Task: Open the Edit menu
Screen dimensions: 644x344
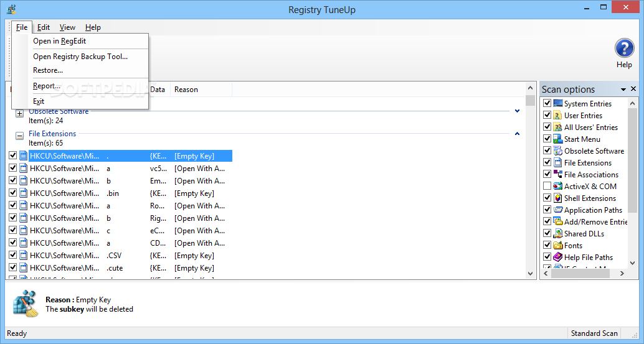Action: (44, 27)
